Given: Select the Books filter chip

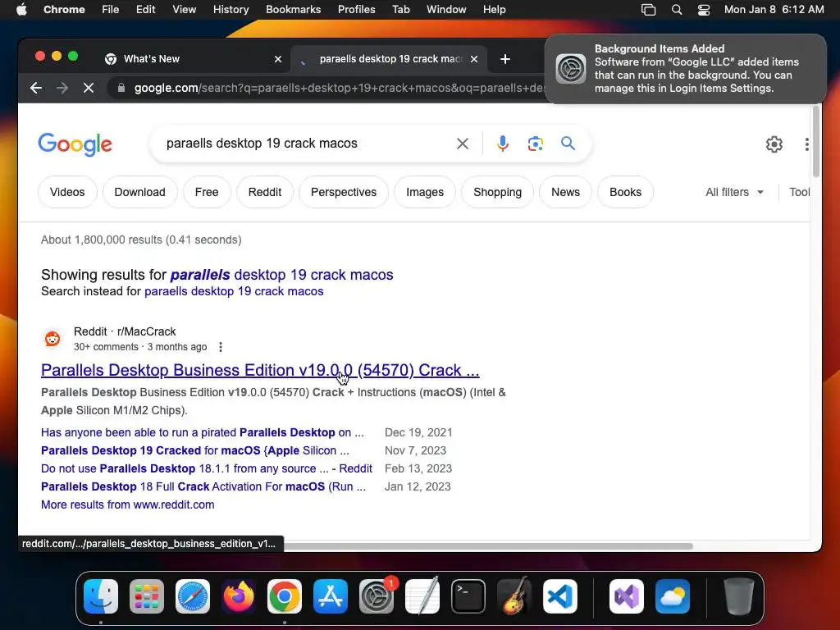Looking at the screenshot, I should coord(625,192).
